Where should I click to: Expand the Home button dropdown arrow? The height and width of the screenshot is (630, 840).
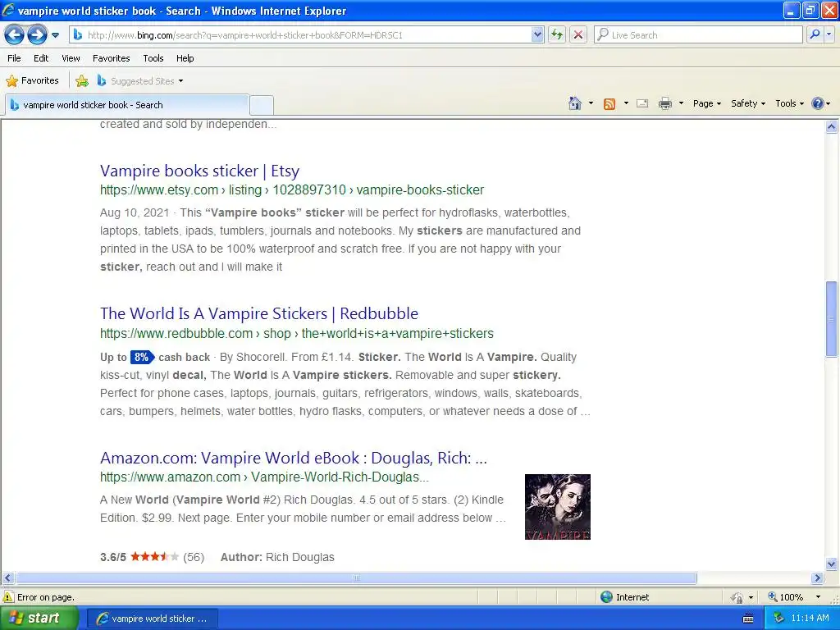coord(591,103)
